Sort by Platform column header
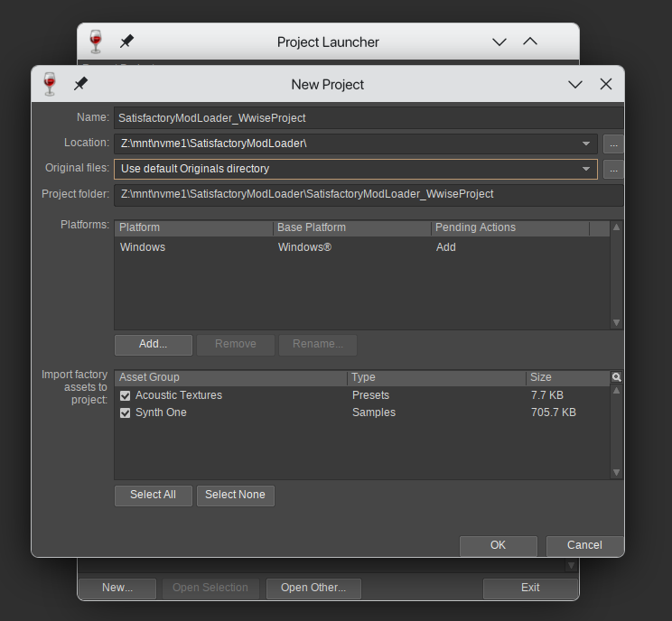 tap(194, 227)
